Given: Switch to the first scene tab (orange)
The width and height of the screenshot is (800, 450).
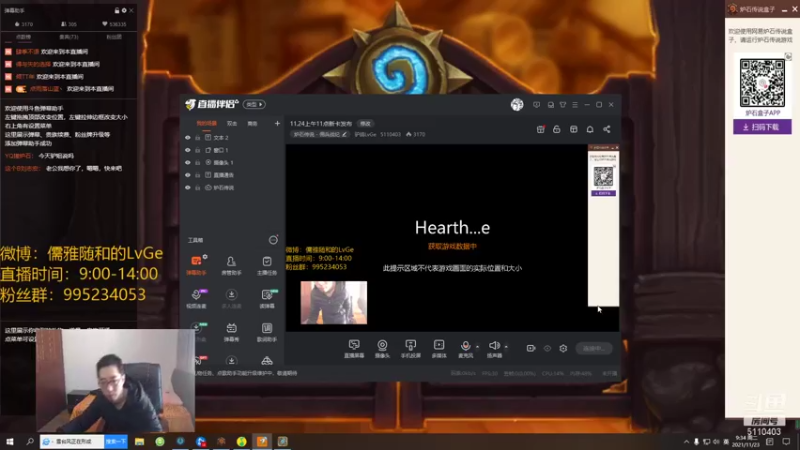Looking at the screenshot, I should pos(206,123).
